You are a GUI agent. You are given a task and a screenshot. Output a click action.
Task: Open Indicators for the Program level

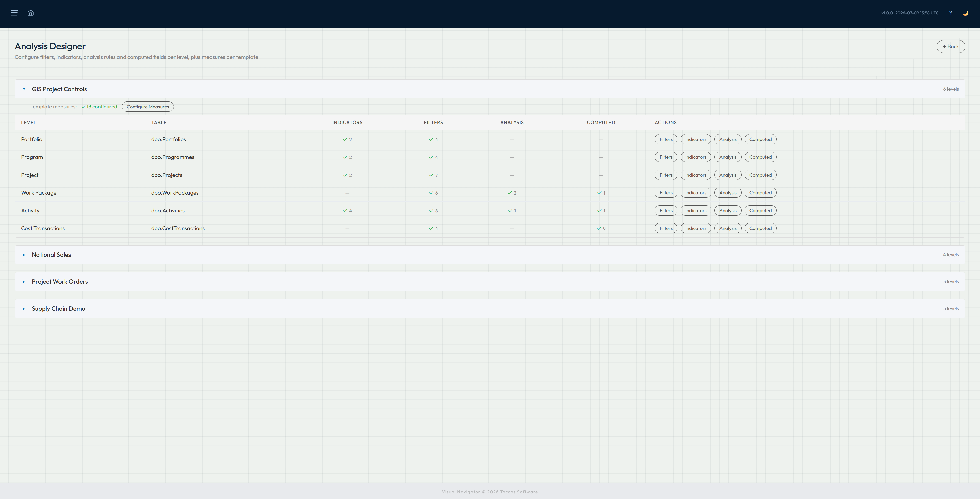tap(695, 157)
